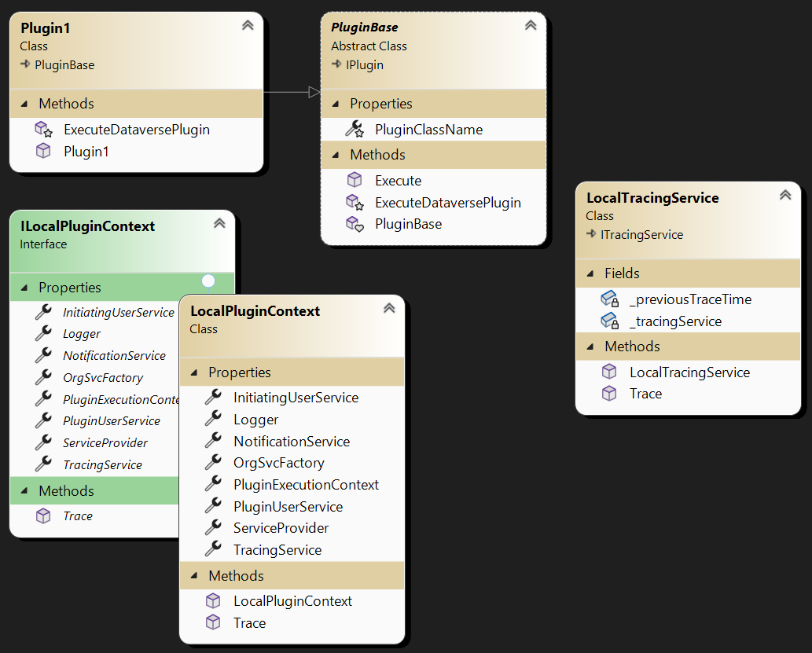Viewport: 812px width, 653px height.
Task: Click the _tracingService private field icon
Action: (609, 321)
